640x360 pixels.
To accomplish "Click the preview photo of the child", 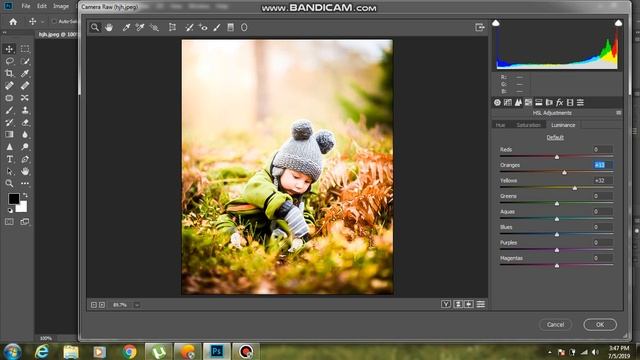I will point(287,167).
